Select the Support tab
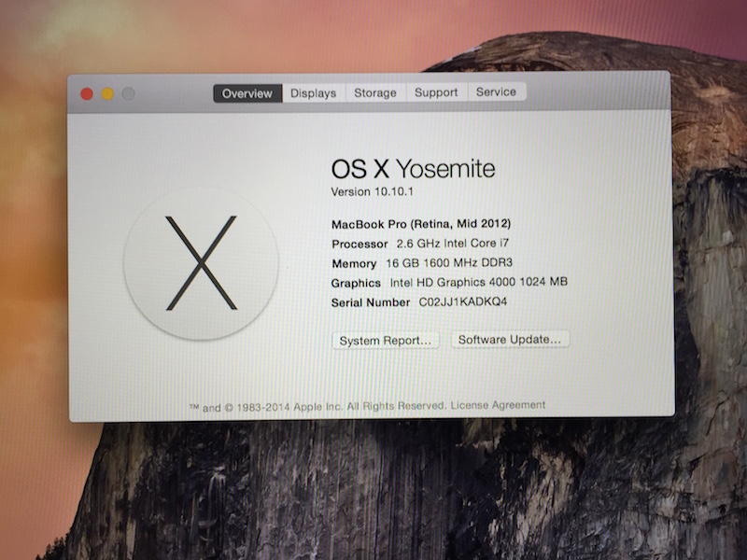 tap(436, 91)
